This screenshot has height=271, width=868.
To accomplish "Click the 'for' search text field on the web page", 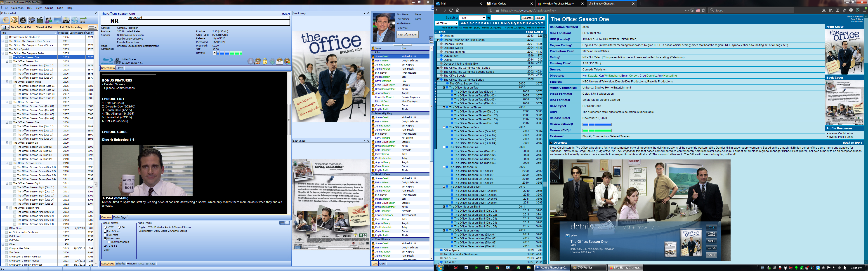I will 505,18.
